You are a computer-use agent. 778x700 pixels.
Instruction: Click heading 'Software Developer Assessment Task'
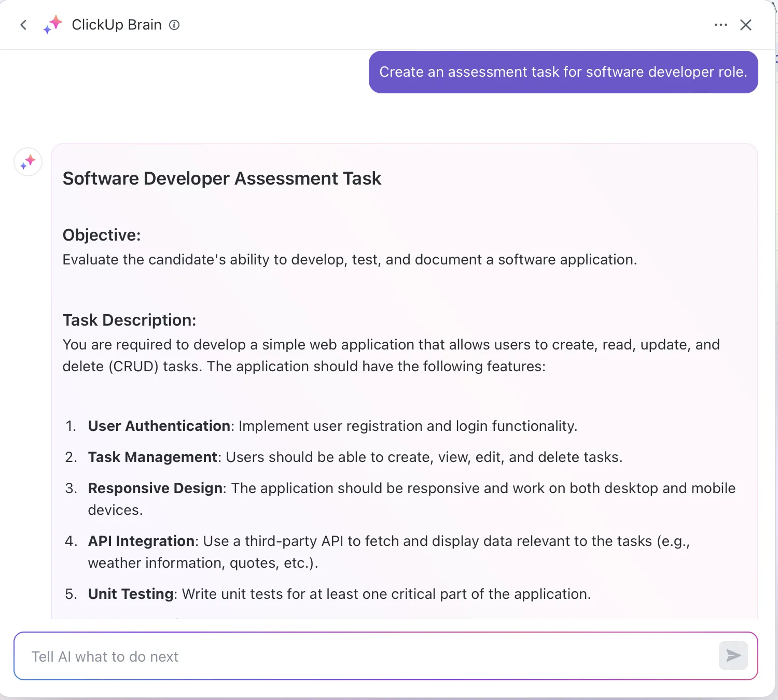tap(222, 178)
